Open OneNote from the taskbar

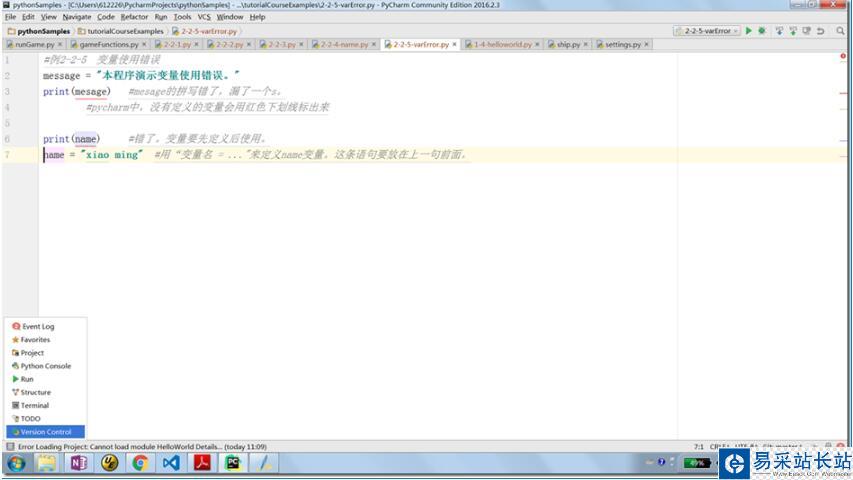(79, 463)
